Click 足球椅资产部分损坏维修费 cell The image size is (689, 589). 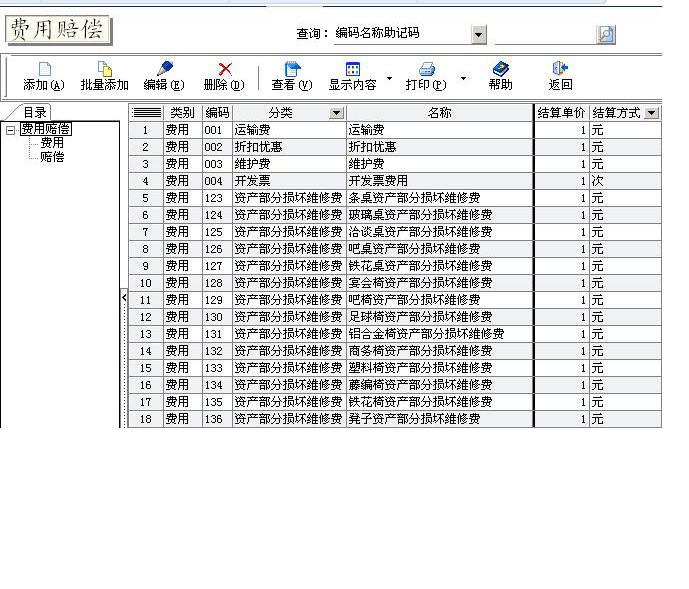coord(439,317)
